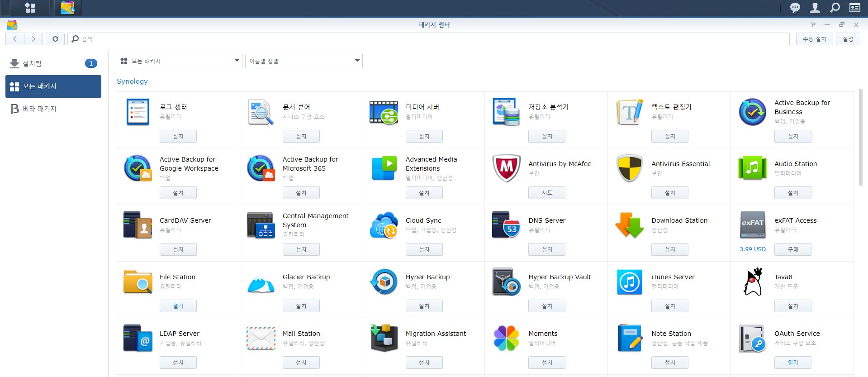Focus the 검색 search field
This screenshot has width=868, height=377.
pyautogui.click(x=428, y=39)
